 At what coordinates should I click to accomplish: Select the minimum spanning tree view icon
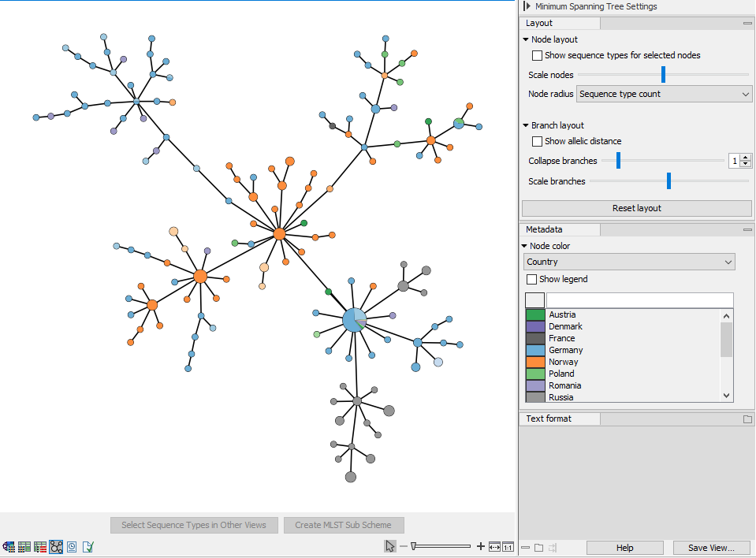click(x=56, y=546)
